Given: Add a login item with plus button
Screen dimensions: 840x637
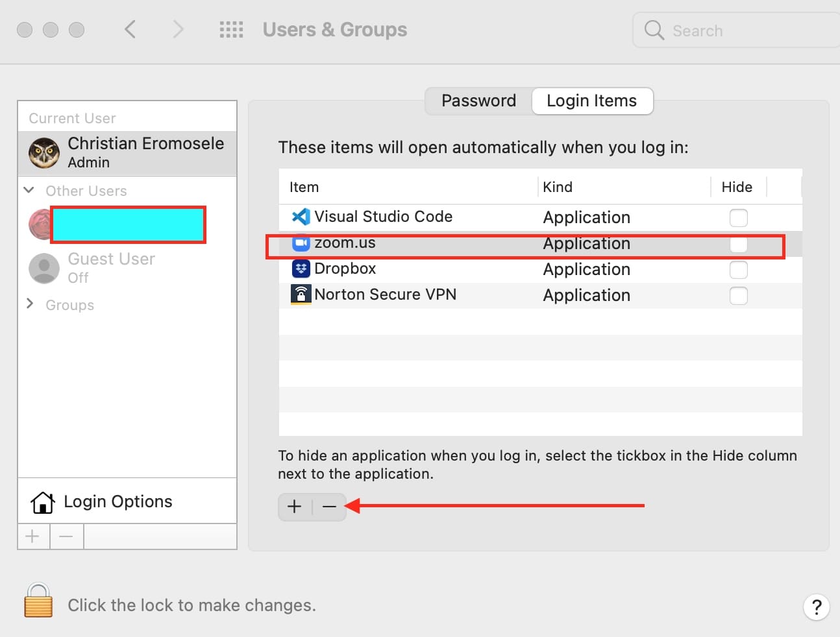Looking at the screenshot, I should [x=295, y=507].
